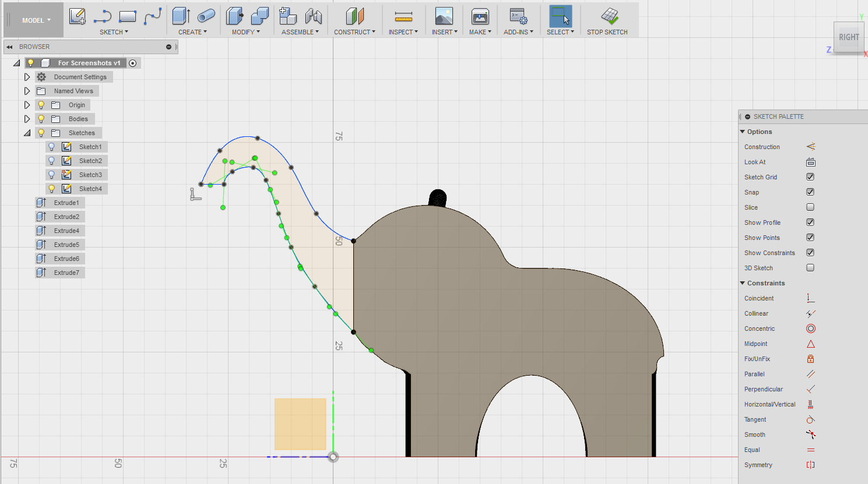Open the ASSEMBLE menu

click(x=300, y=32)
